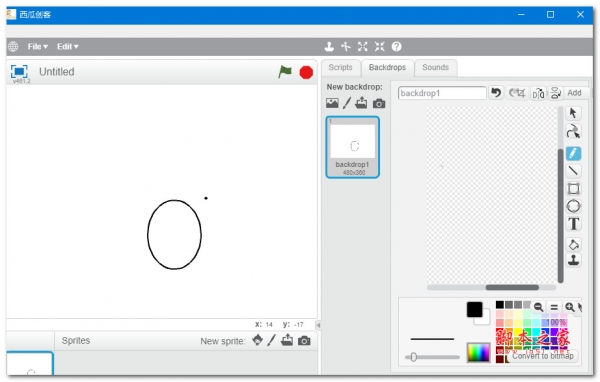The height and width of the screenshot is (382, 600).
Task: Select the Rectangle tool
Action: [x=573, y=188]
